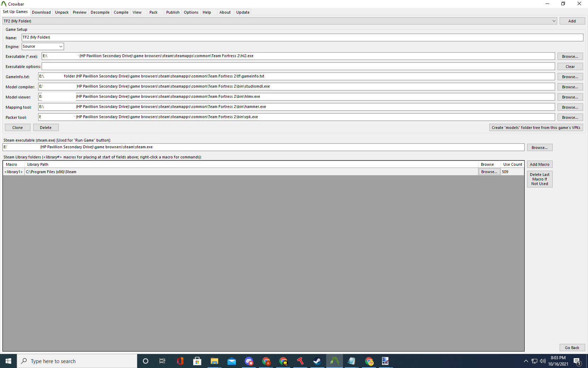Show hidden system tray icons
The image size is (588, 368).
tap(526, 361)
